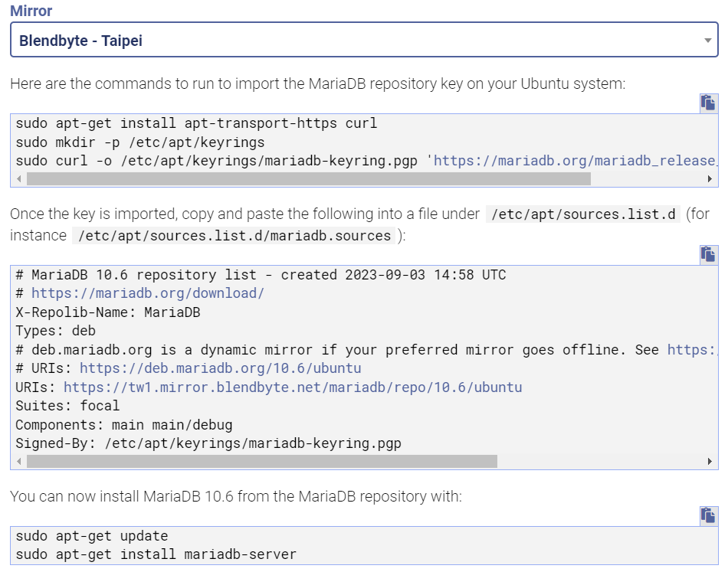The width and height of the screenshot is (728, 572).
Task: Click the Mirror dropdown arrow
Action: [707, 41]
